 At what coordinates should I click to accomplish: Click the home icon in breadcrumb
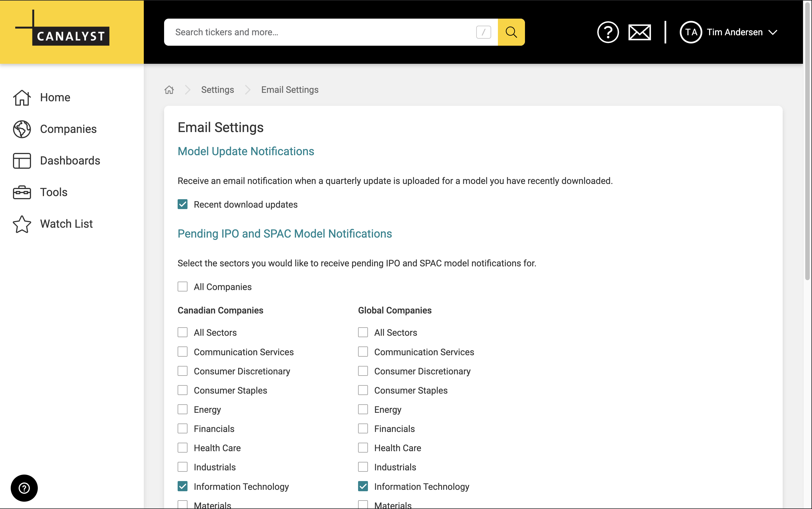coord(169,89)
